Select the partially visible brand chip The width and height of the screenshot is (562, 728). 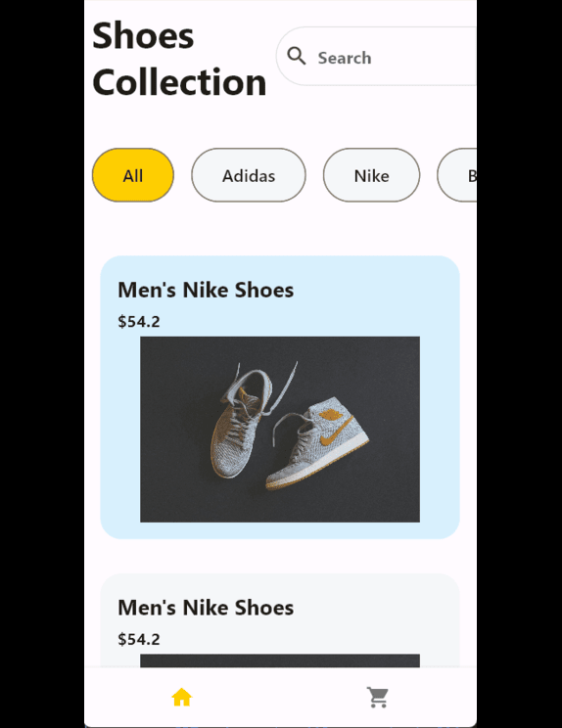point(457,175)
